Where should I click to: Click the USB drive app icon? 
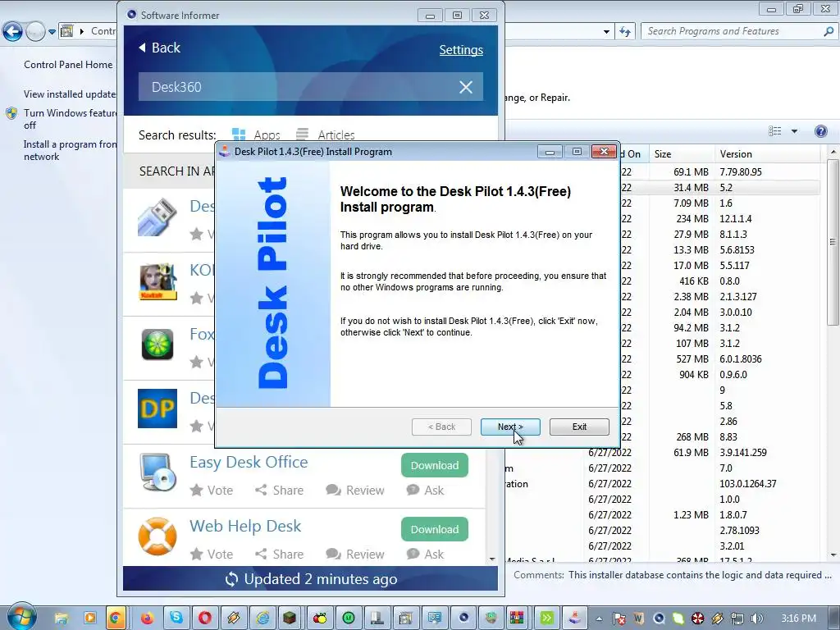pyautogui.click(x=157, y=217)
